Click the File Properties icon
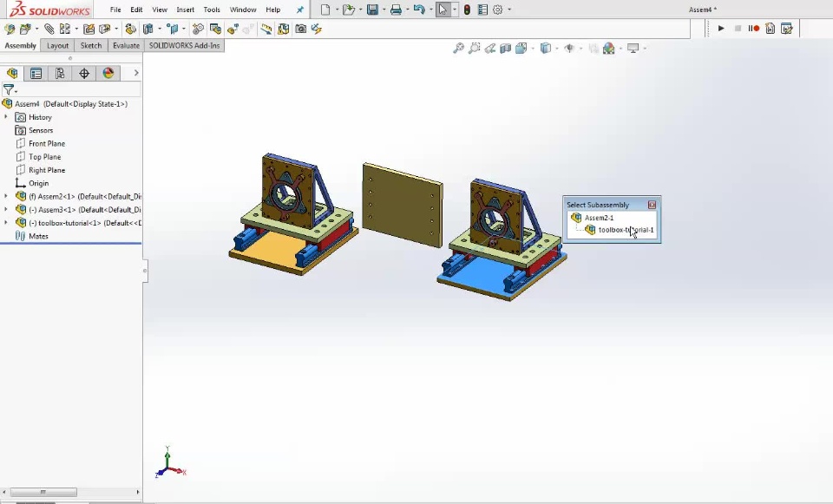 482,10
